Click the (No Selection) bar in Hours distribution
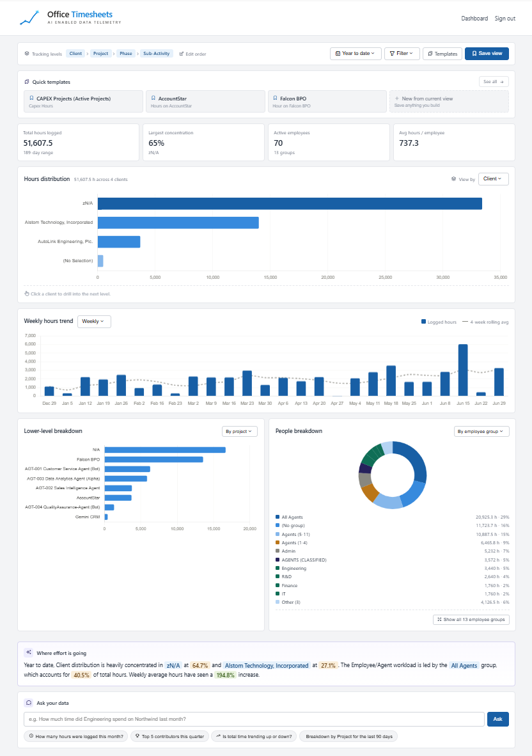 pyautogui.click(x=100, y=261)
